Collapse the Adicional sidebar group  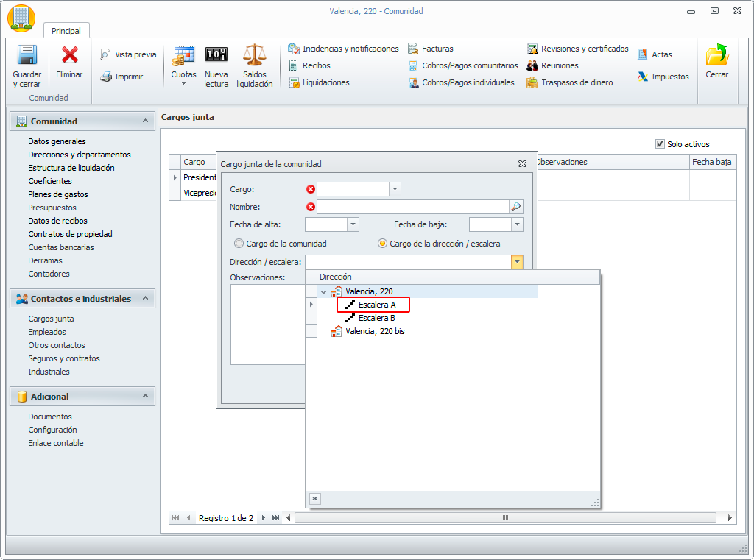(x=145, y=396)
